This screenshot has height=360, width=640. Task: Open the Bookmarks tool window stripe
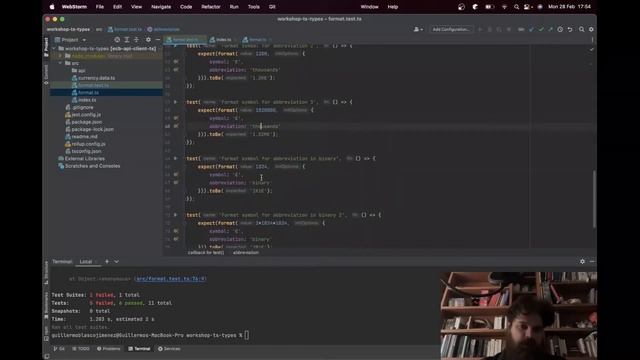[x=46, y=305]
